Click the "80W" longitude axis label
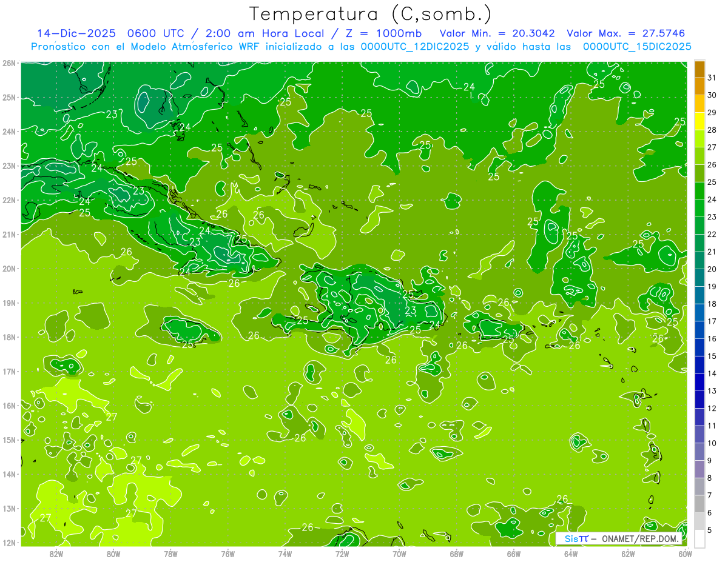The height and width of the screenshot is (562, 728). pos(113,554)
